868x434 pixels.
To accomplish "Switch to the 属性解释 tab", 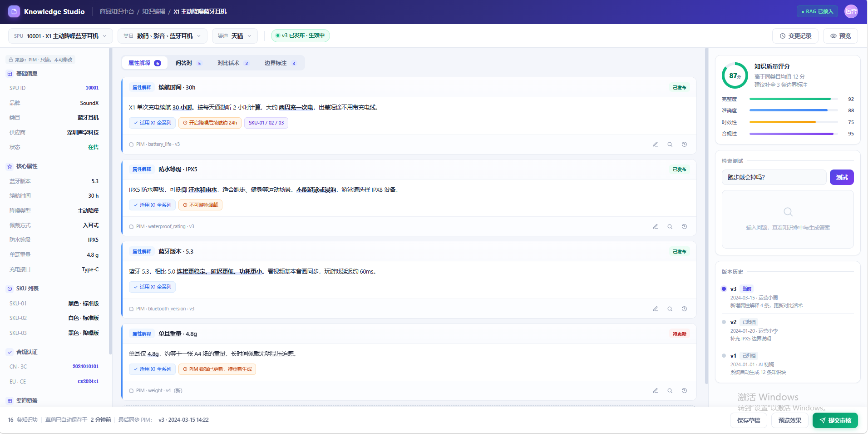I will point(144,63).
